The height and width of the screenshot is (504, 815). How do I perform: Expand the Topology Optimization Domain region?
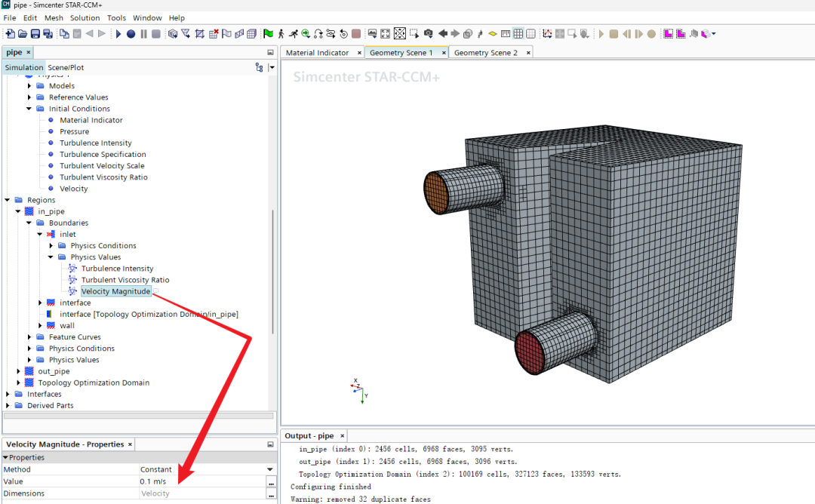click(18, 383)
